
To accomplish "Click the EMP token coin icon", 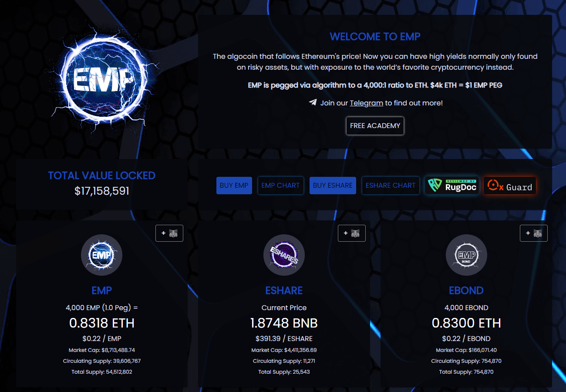I will [x=102, y=255].
